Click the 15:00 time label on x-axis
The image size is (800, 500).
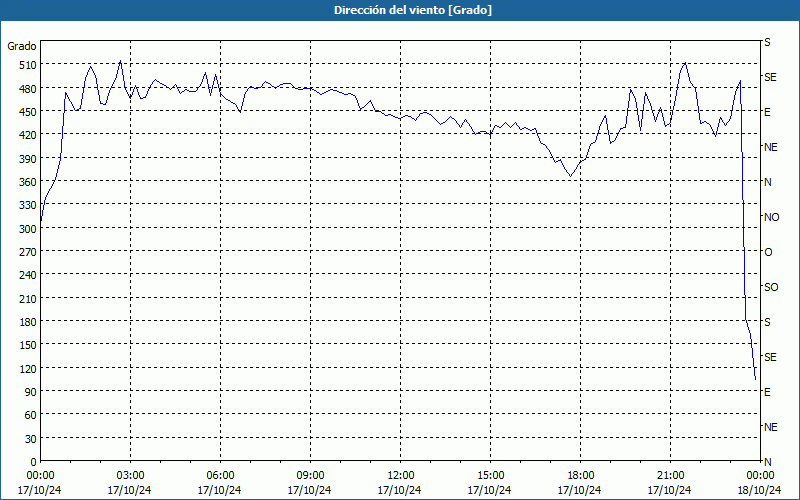[490, 476]
